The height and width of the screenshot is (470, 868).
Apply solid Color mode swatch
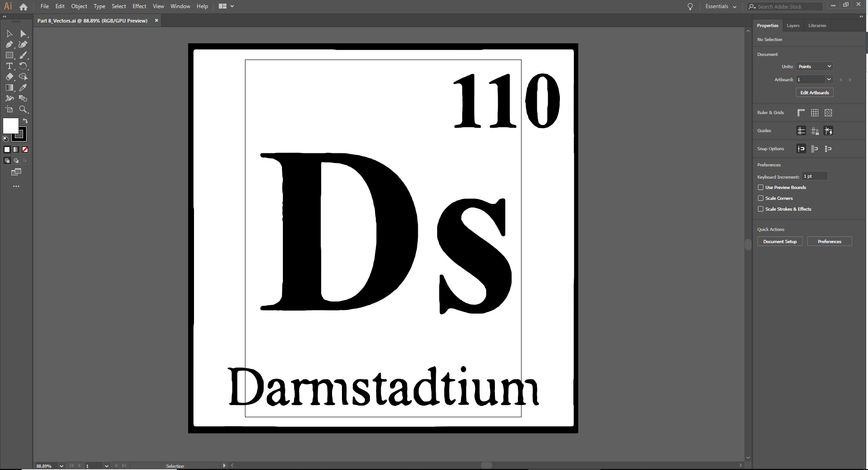(x=7, y=150)
